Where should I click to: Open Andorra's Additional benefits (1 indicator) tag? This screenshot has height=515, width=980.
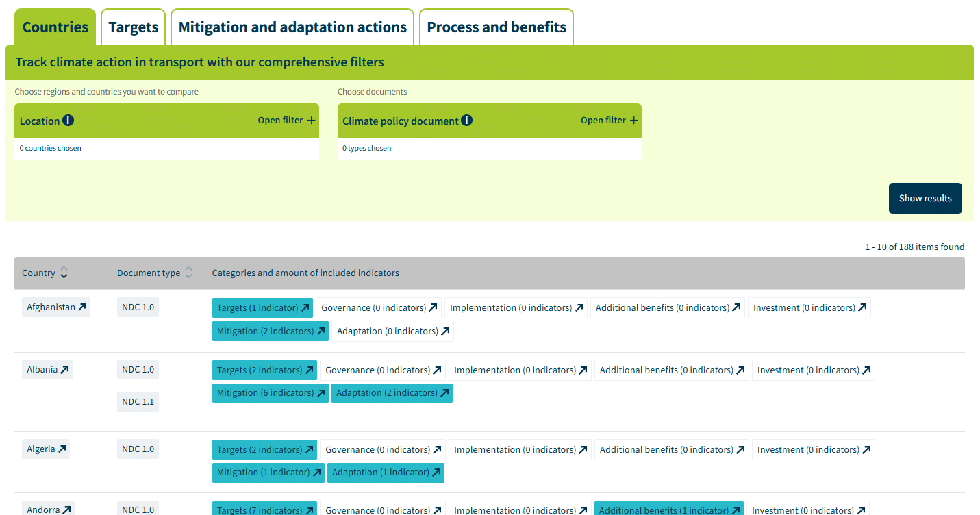[x=669, y=510]
